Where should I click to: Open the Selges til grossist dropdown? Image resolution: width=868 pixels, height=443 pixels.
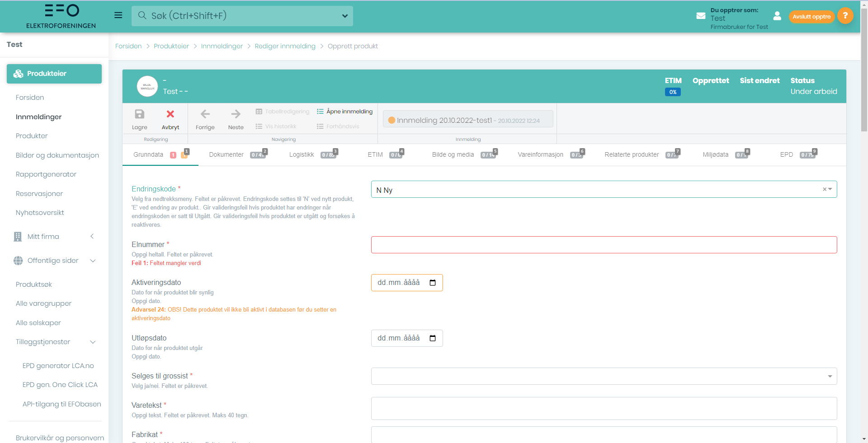tap(830, 376)
